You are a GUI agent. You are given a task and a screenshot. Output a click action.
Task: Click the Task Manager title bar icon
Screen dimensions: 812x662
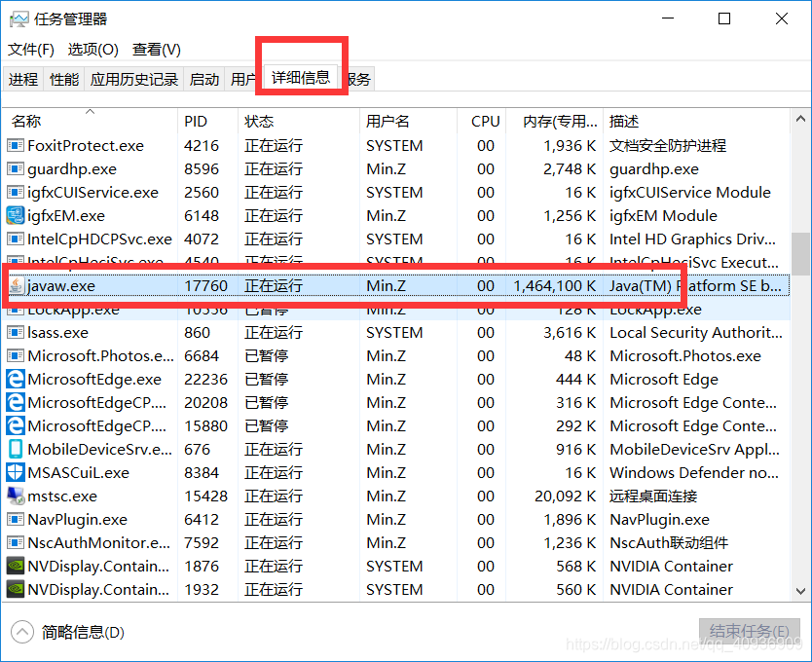(x=19, y=19)
